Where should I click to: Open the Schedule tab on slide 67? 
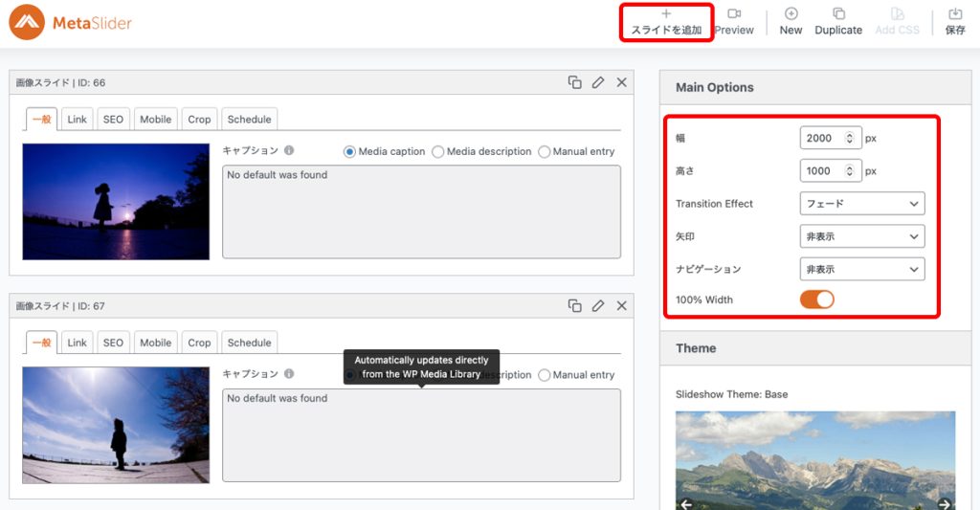point(249,343)
